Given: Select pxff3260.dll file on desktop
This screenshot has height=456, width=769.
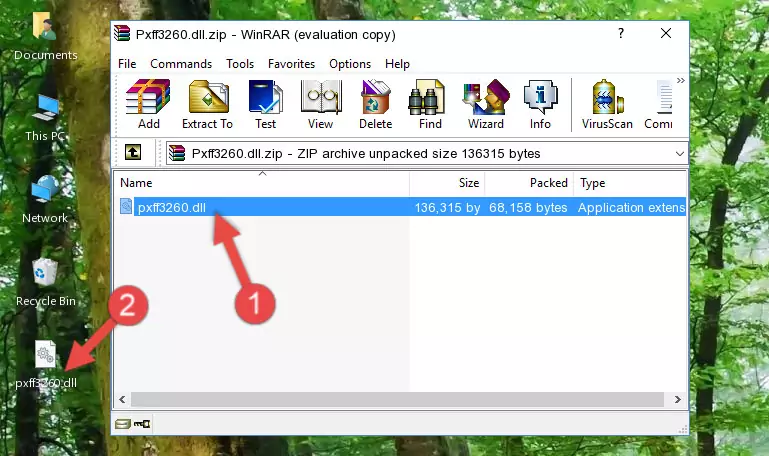Looking at the screenshot, I should pos(45,364).
